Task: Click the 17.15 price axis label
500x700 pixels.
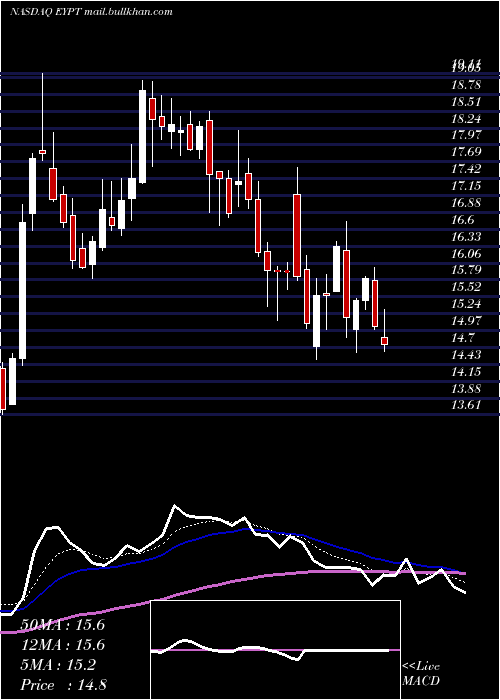Action: 466,186
